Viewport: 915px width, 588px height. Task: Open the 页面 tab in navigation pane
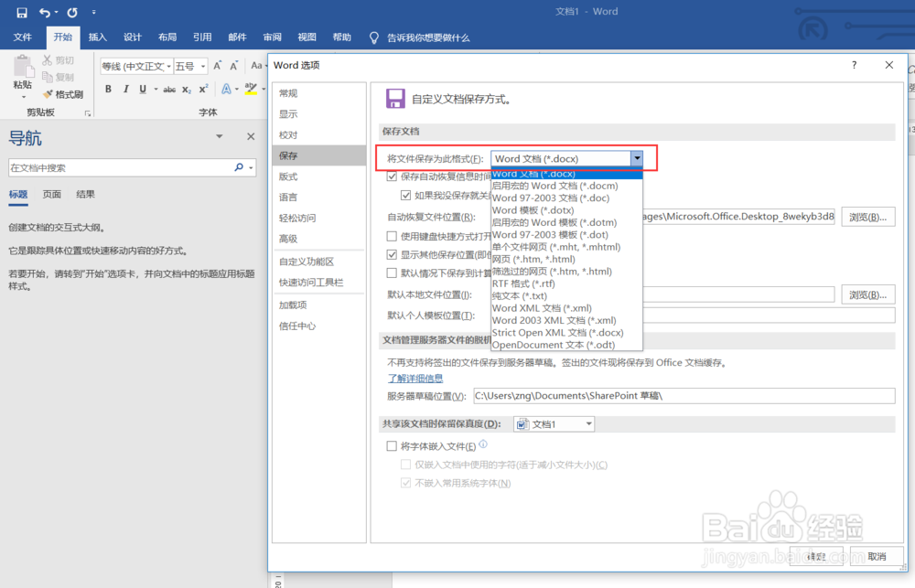click(52, 194)
